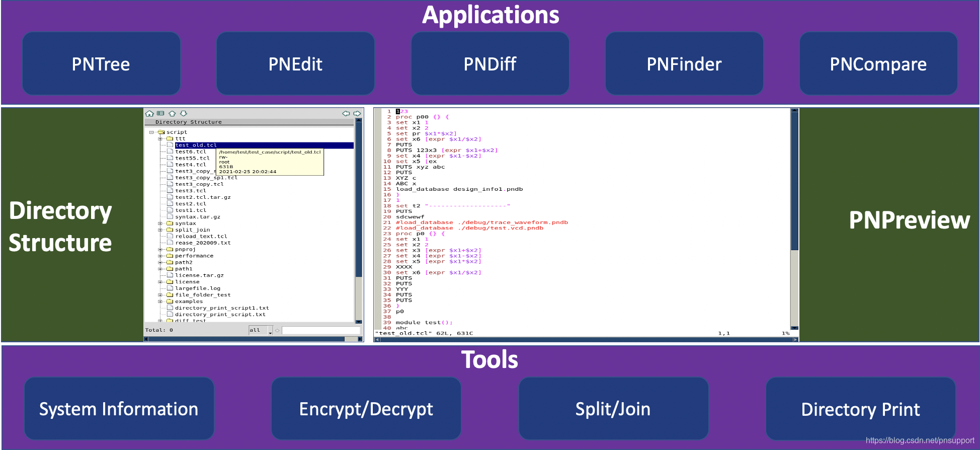
Task: Expand the syntax folder node
Action: [160, 223]
